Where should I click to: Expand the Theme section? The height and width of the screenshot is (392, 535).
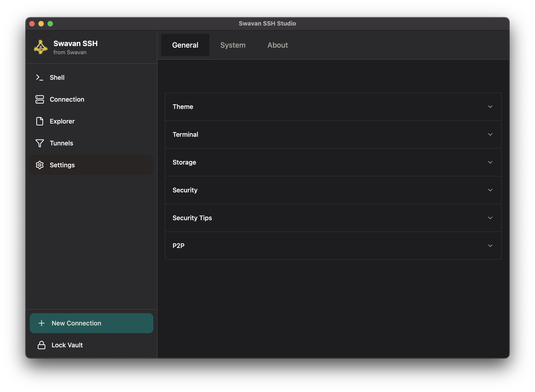490,107
